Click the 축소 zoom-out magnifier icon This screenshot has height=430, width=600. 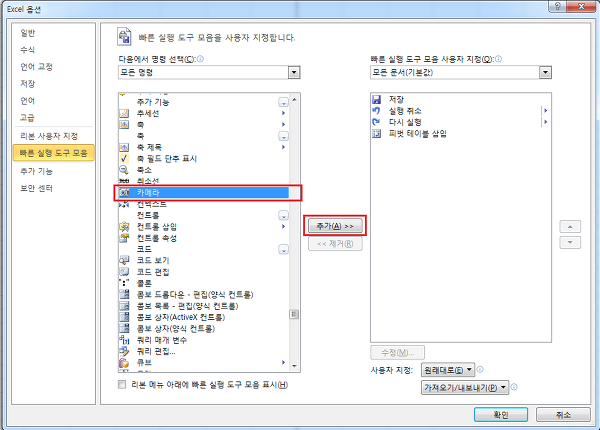pos(124,169)
